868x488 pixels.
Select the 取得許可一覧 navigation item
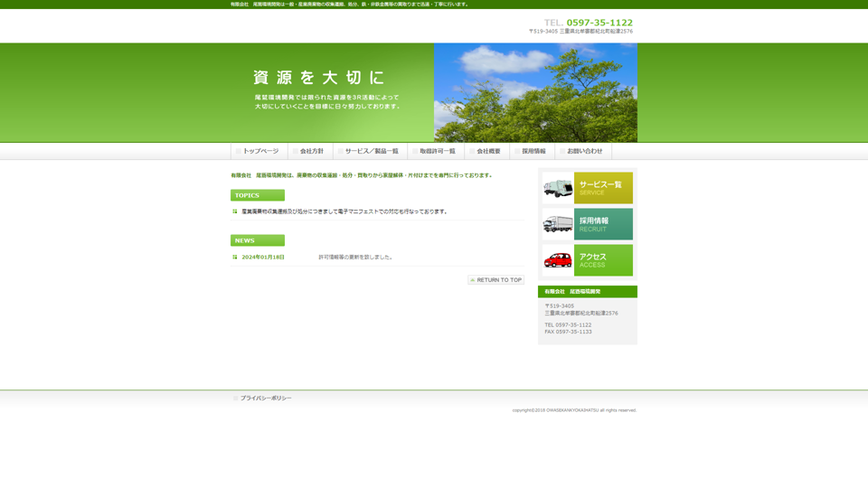436,152
